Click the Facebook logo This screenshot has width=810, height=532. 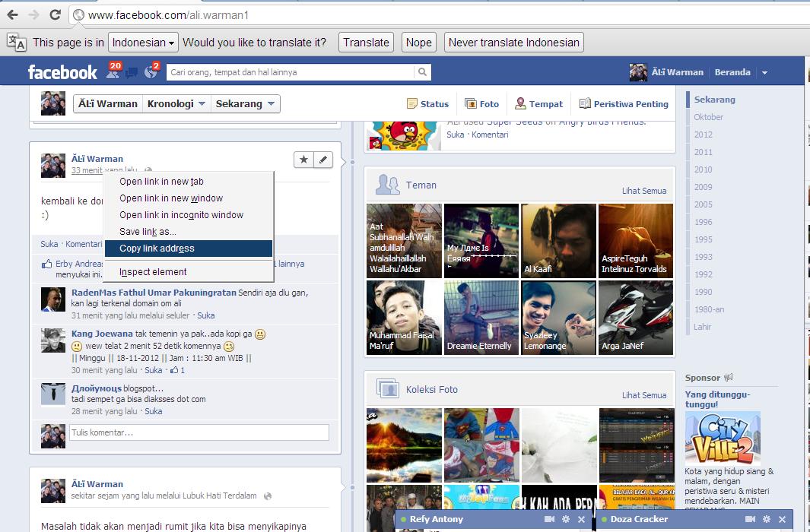click(62, 72)
